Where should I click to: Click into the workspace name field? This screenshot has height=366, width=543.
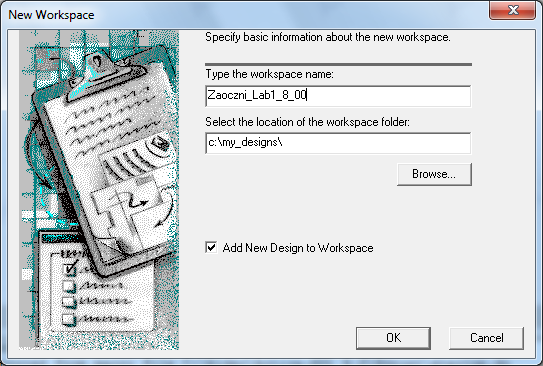tap(338, 96)
